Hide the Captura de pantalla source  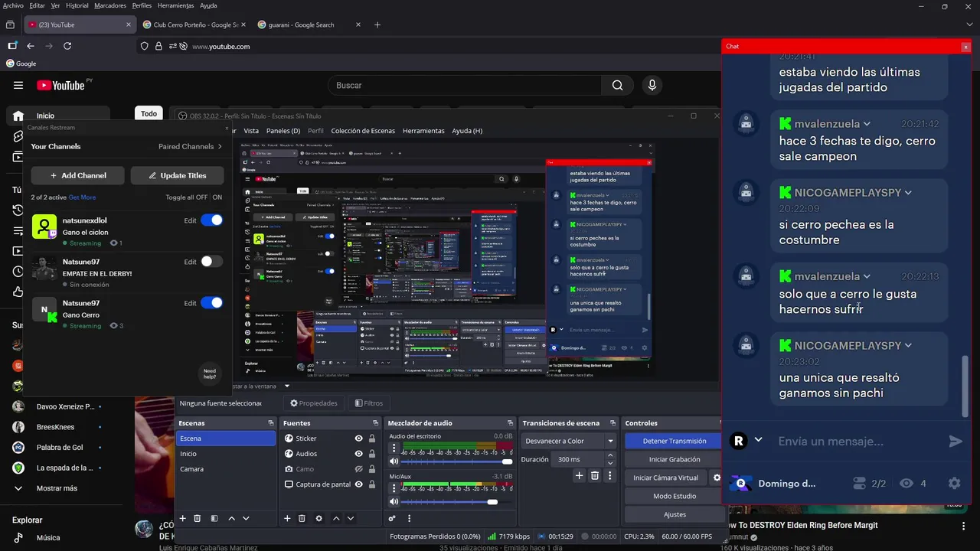click(358, 484)
